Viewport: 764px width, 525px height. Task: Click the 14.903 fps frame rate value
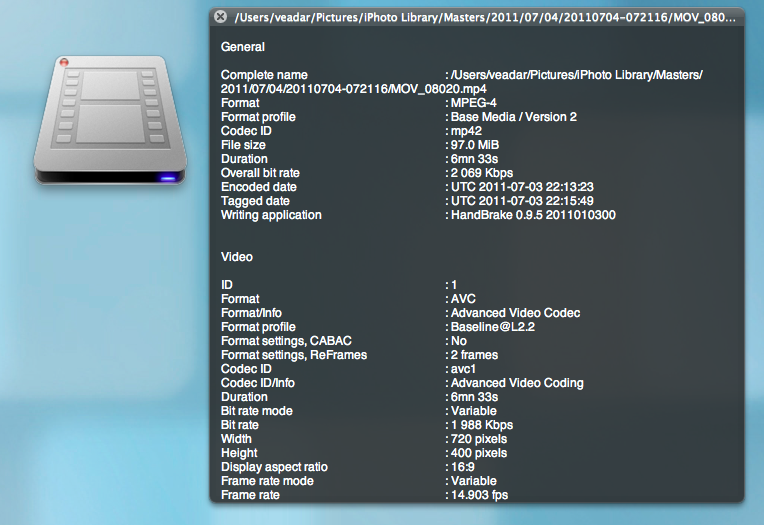click(479, 495)
